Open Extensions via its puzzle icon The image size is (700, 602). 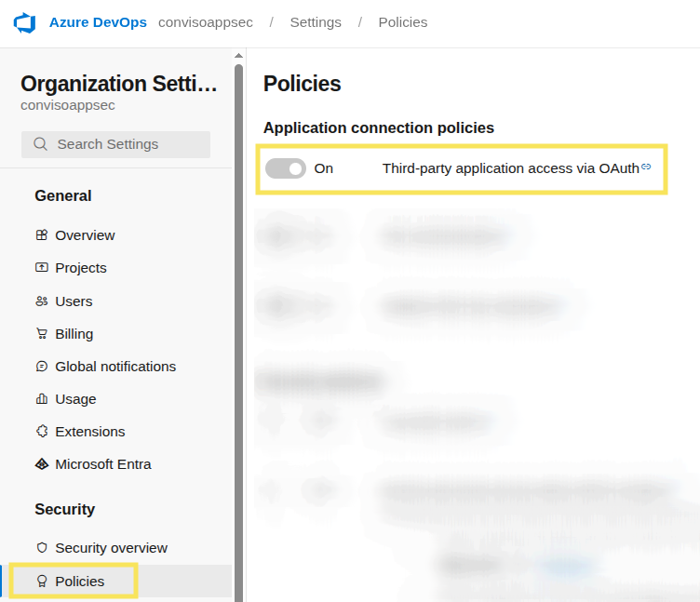(x=41, y=432)
